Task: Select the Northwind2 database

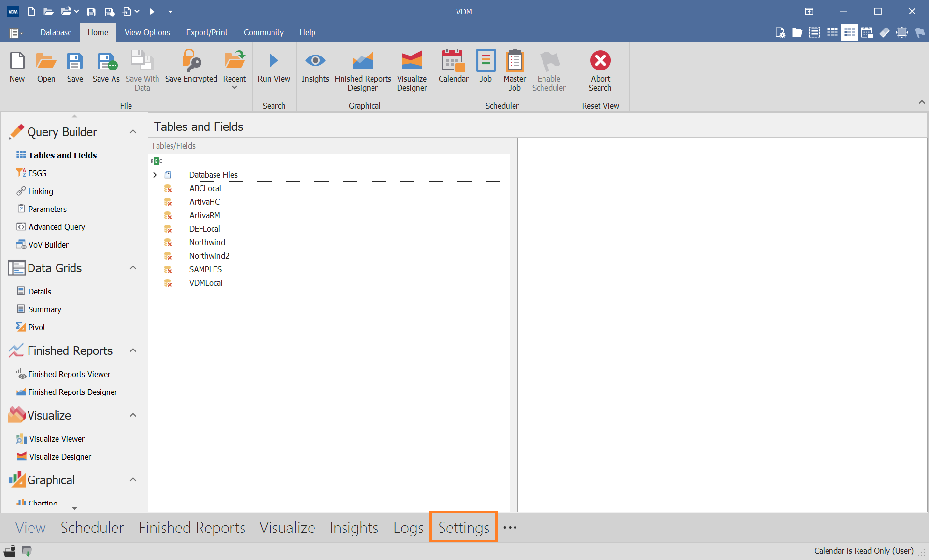Action: [x=209, y=256]
